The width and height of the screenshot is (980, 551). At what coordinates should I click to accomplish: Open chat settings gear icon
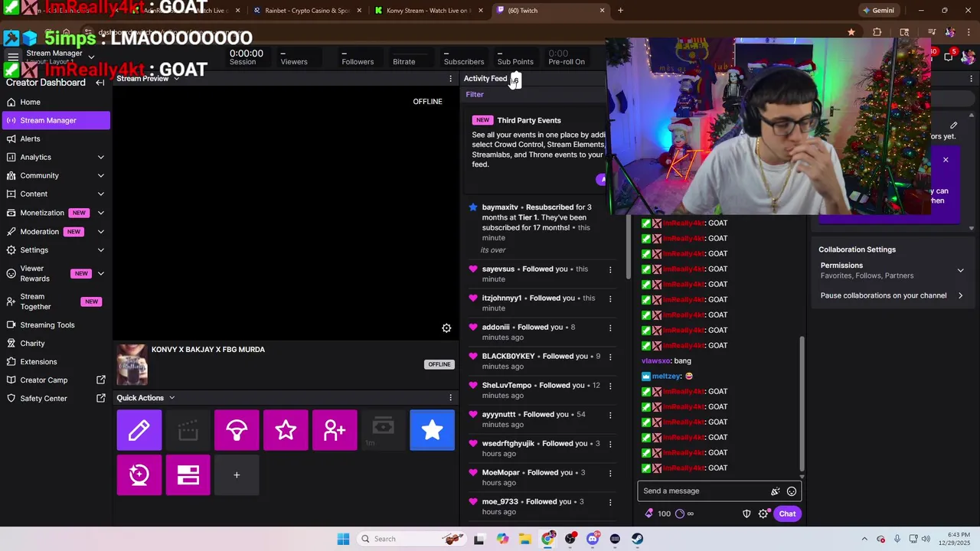click(x=763, y=514)
